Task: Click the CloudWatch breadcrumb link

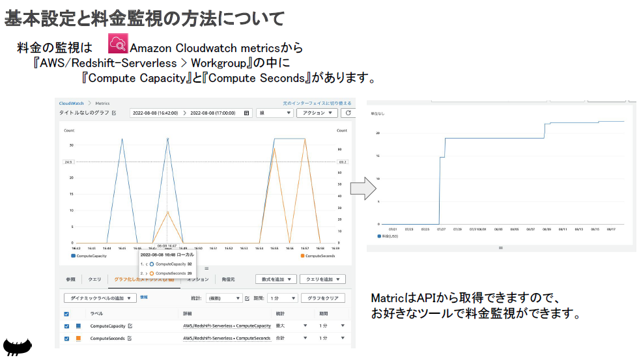Action: (71, 103)
